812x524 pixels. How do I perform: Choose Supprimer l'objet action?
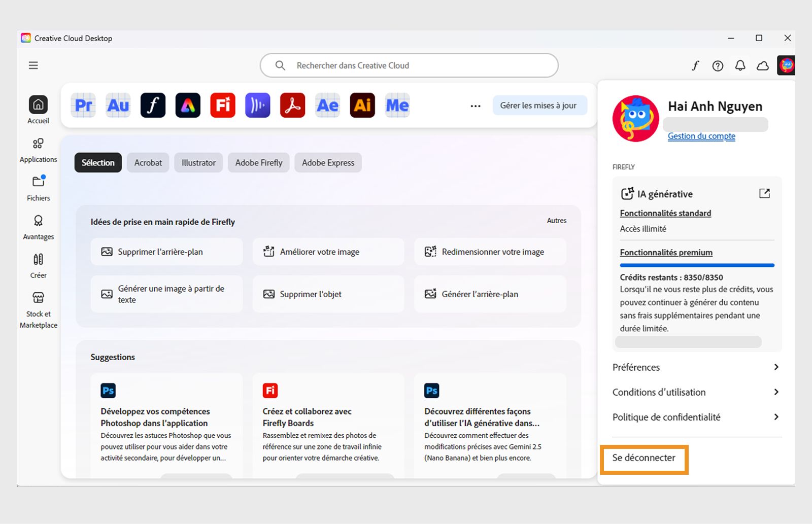tap(328, 294)
